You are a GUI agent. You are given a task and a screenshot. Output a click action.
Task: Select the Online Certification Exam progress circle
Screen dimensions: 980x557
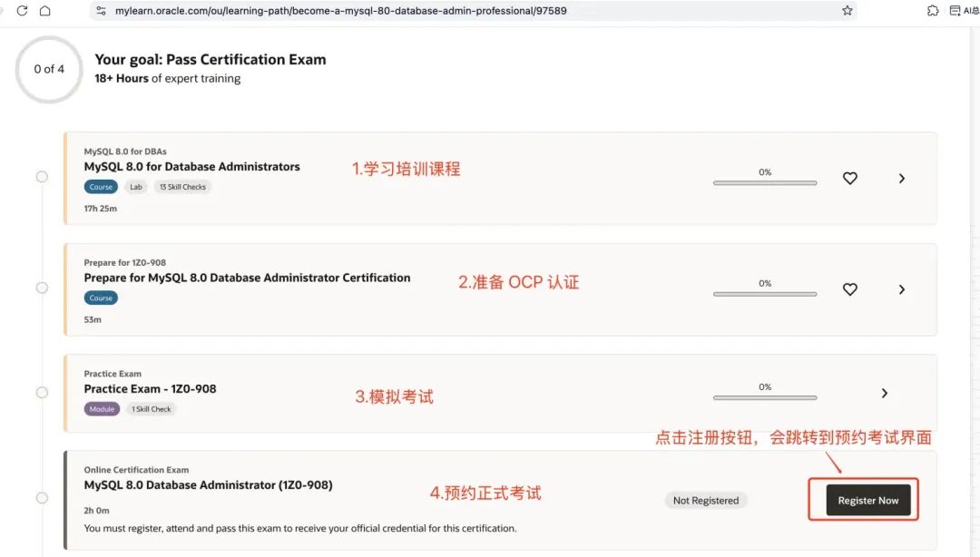(41, 497)
